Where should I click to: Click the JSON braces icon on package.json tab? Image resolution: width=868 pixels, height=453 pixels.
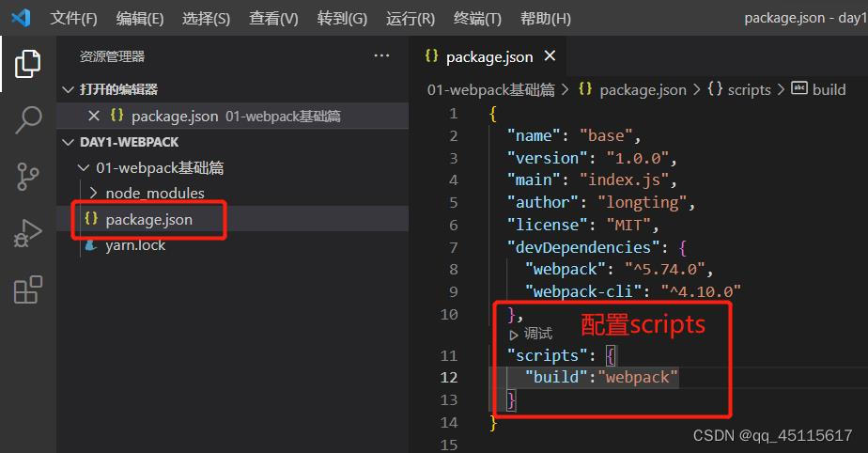point(431,56)
